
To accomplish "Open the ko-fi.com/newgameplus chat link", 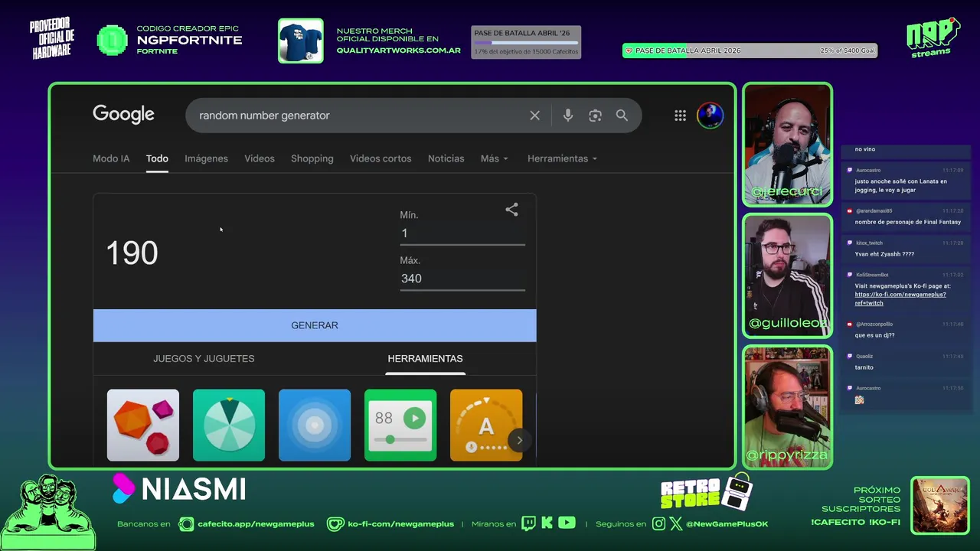I will pyautogui.click(x=900, y=298).
